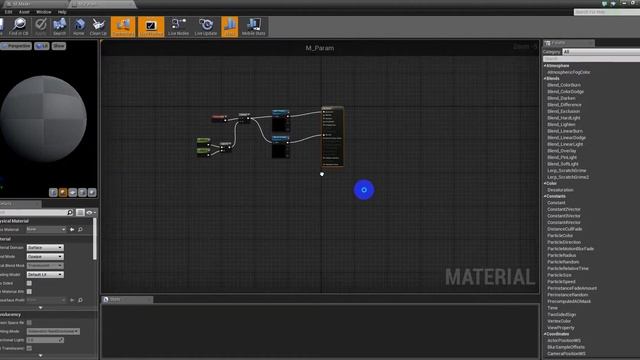The height and width of the screenshot is (360, 640).
Task: Toggle Live Nodes in the toolbar
Action: 178,27
